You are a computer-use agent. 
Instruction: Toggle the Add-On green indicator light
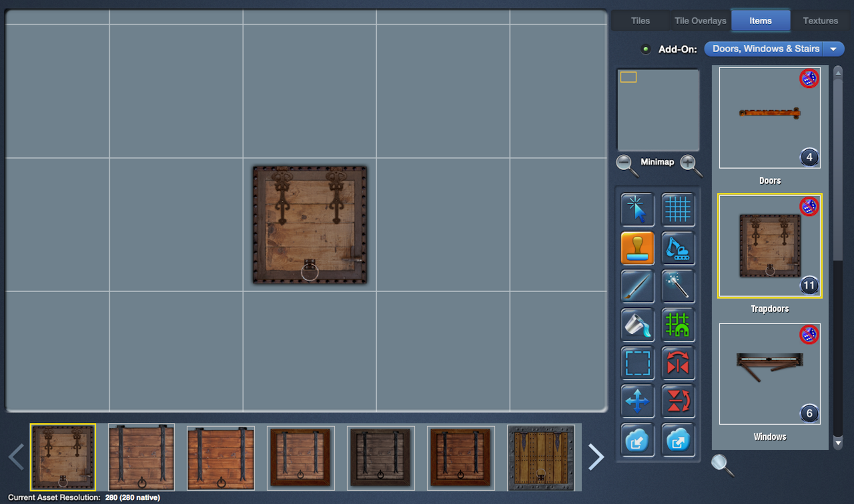point(645,49)
